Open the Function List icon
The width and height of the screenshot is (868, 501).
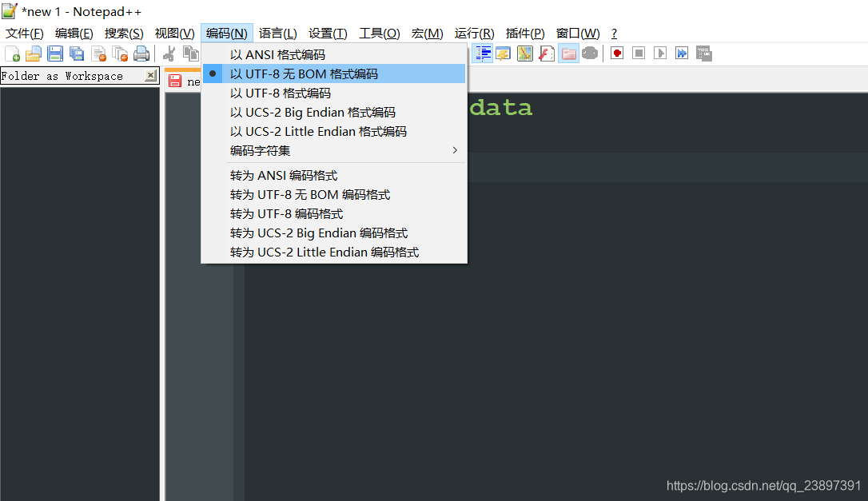coord(547,54)
